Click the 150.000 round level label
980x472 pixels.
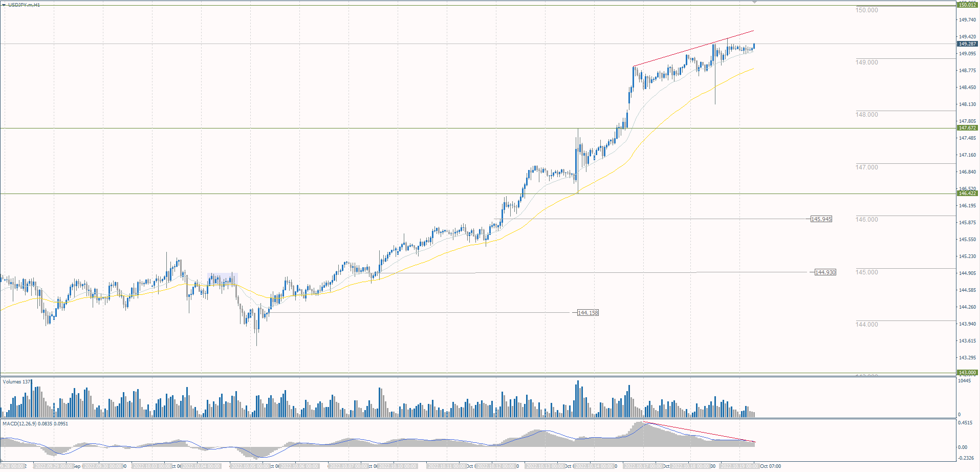click(867, 10)
